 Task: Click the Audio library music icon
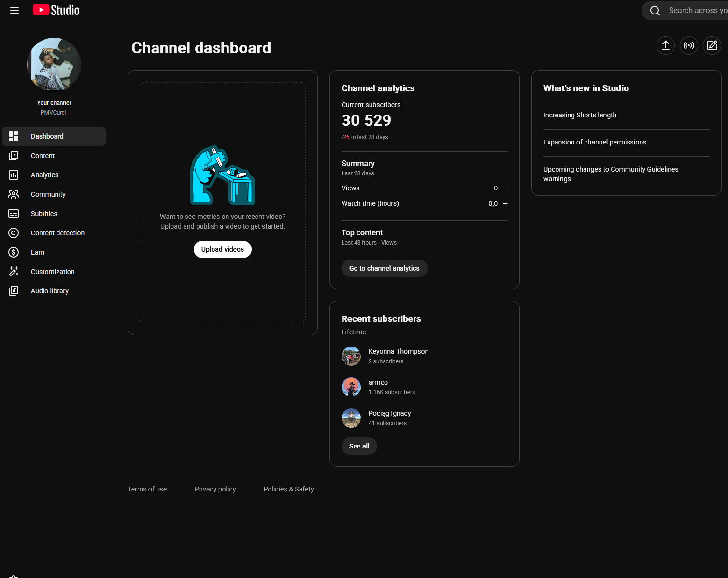coord(14,291)
